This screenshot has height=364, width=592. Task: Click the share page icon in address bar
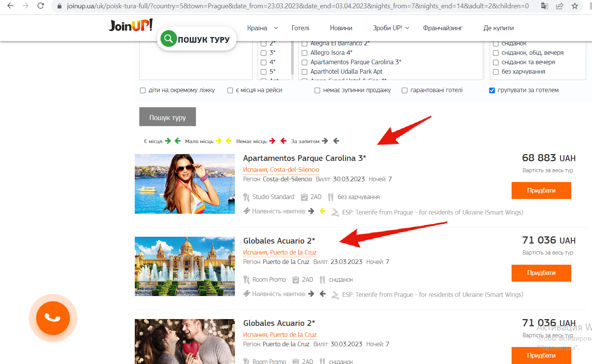click(x=560, y=6)
